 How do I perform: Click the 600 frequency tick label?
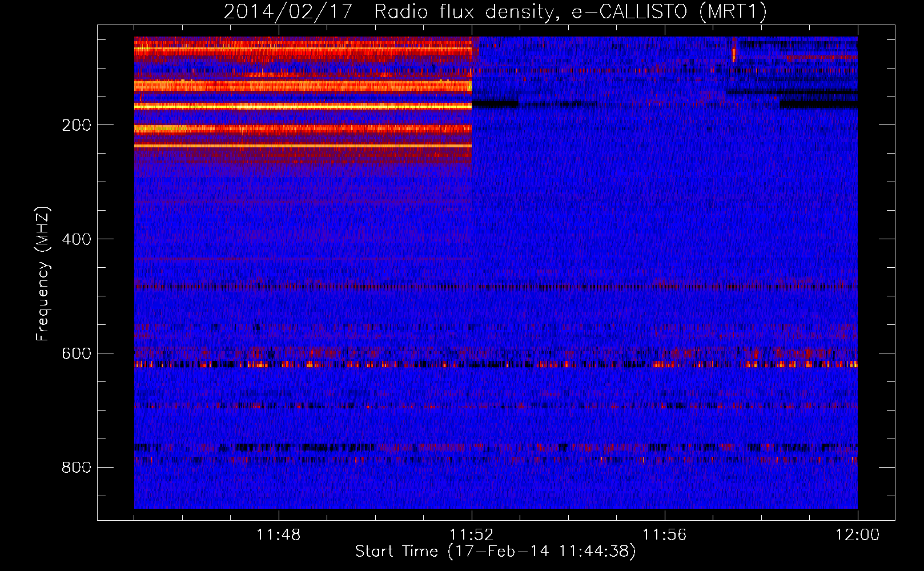[x=77, y=354]
